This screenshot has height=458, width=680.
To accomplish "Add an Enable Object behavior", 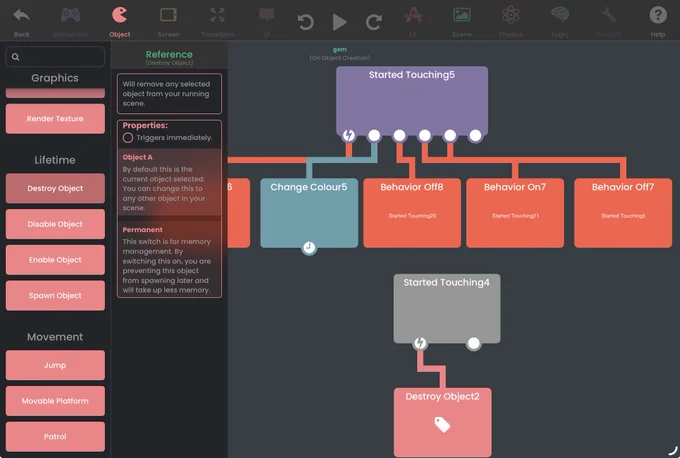I will coord(55,260).
